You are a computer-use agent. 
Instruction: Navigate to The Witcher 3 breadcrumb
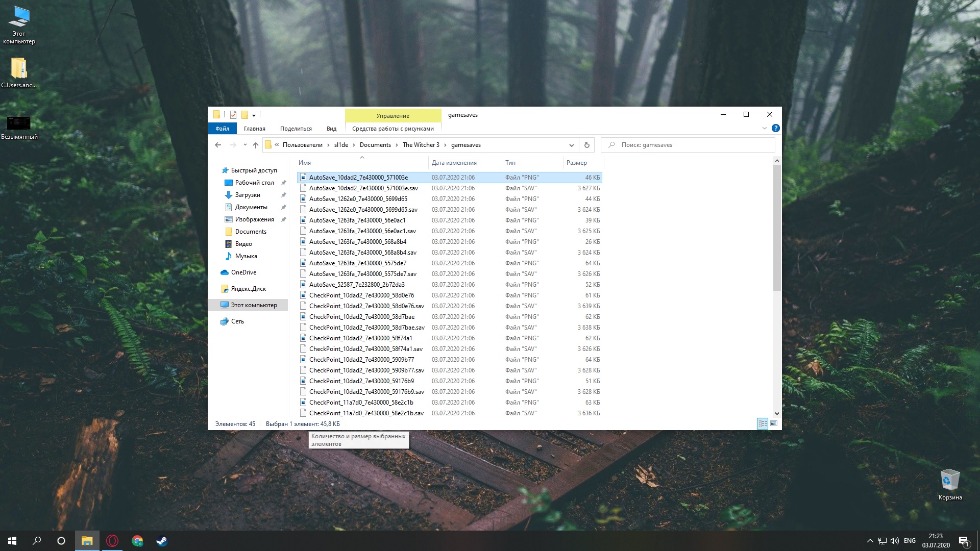[x=421, y=145]
